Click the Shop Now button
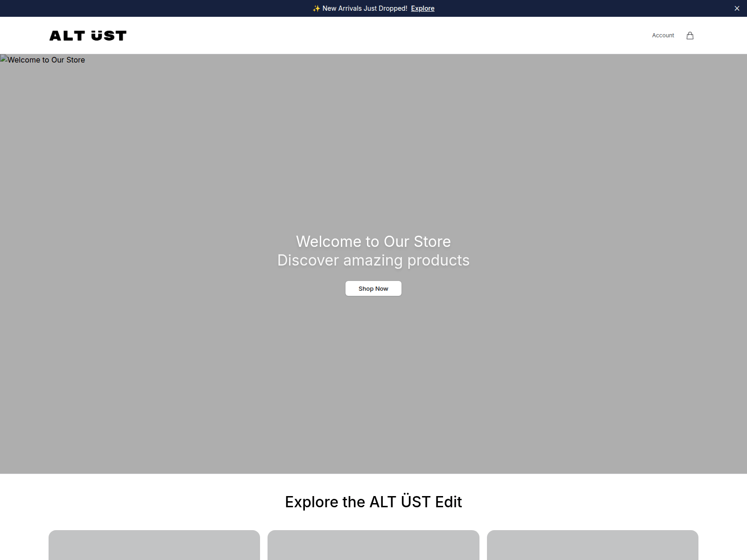 373,288
